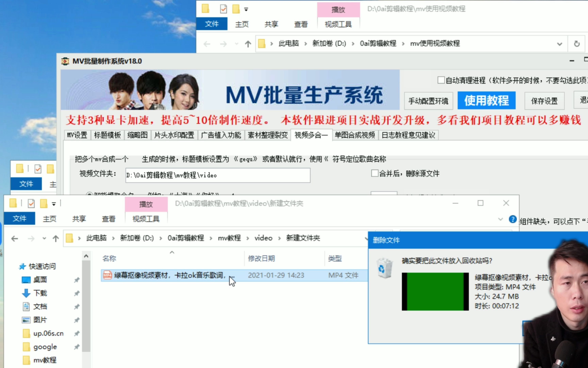Click the MP4 file icon in file list
The height and width of the screenshot is (368, 588).
tap(107, 275)
